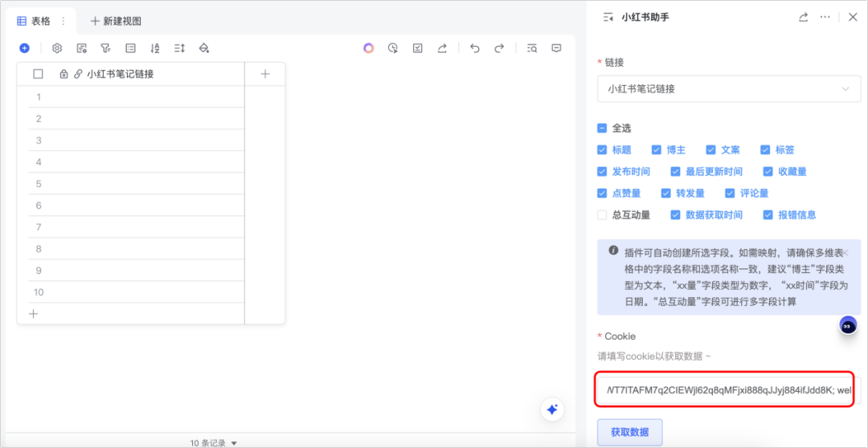868x448 pixels.
Task: Open the field configuration icon
Action: pyautogui.click(x=81, y=49)
